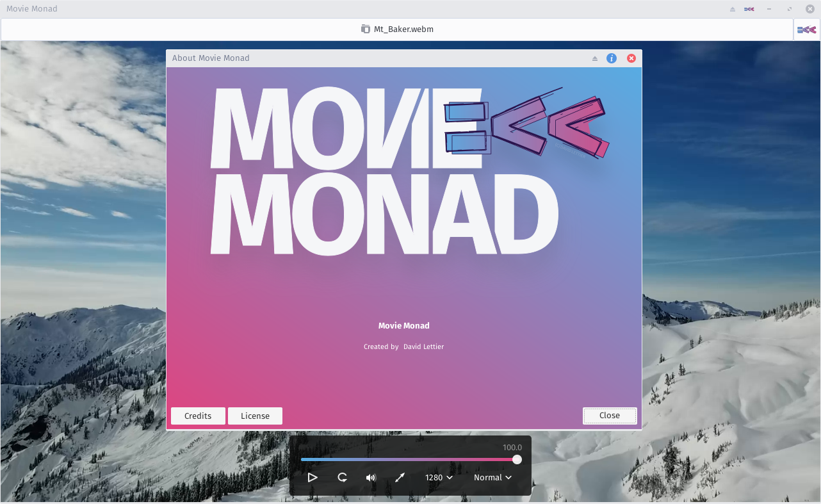Toggle repeat with the loop icon
Viewport: 821px width, 504px height.
coord(343,477)
